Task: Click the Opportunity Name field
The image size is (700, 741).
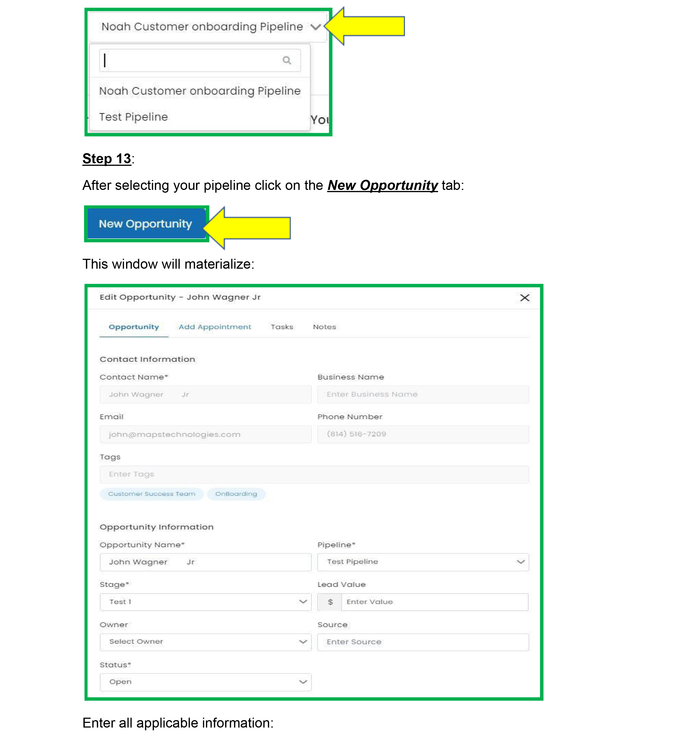Action: (x=205, y=562)
